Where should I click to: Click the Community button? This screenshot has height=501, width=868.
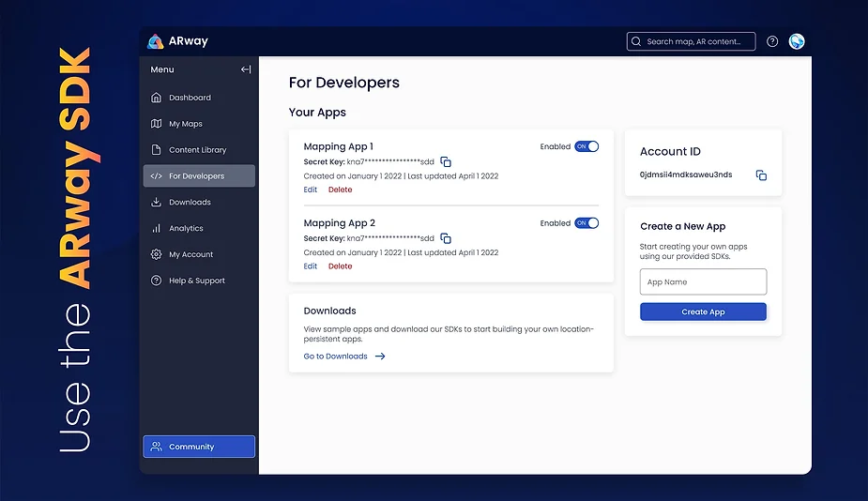tap(199, 447)
